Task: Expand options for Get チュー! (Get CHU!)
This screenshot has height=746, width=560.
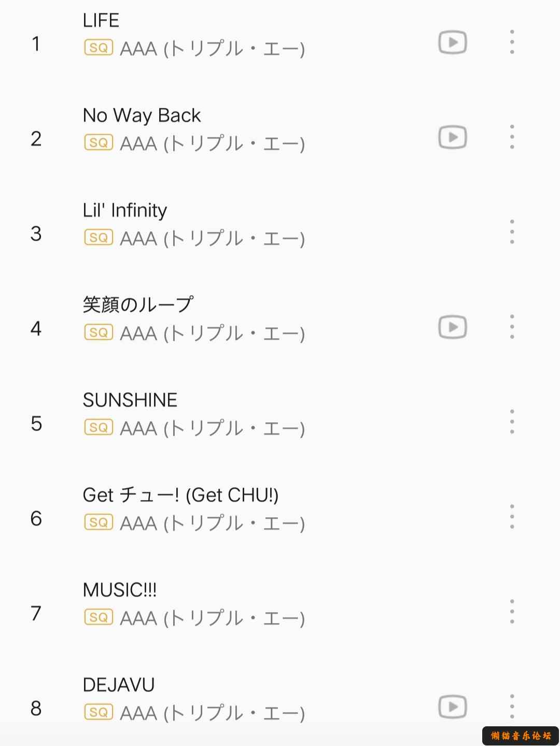Action: [512, 517]
